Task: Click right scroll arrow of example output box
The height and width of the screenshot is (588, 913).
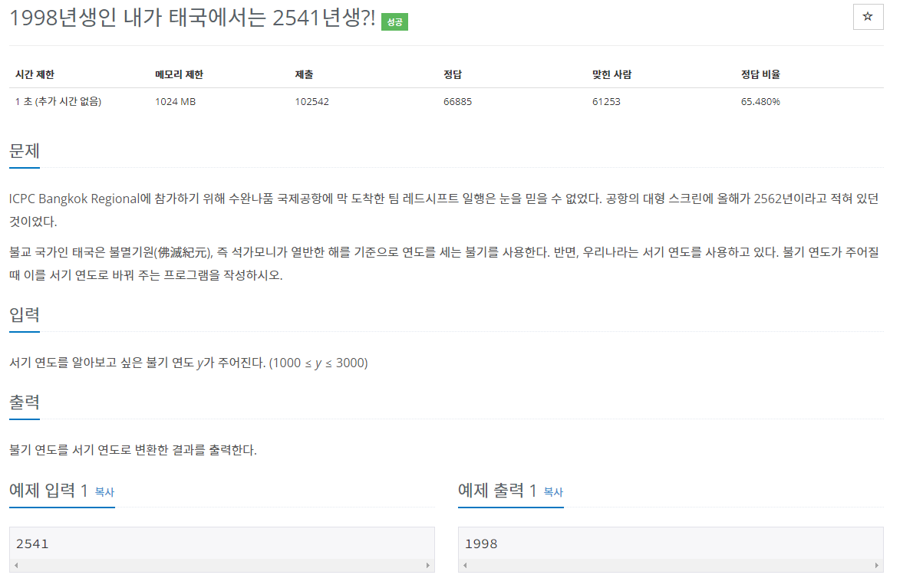Action: click(x=877, y=565)
